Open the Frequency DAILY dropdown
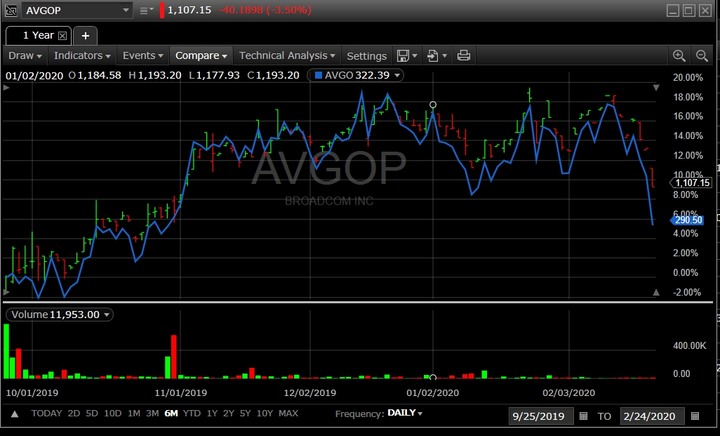The image size is (720, 436). pos(405,413)
